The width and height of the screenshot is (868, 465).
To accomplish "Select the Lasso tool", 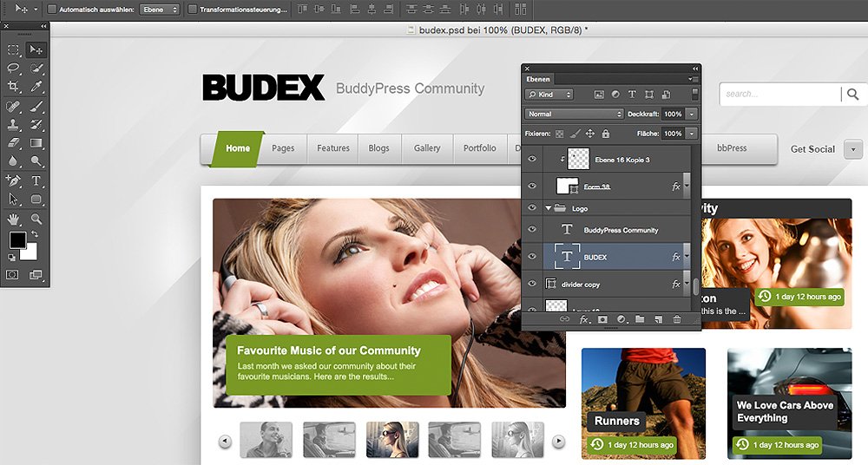I will [x=13, y=68].
